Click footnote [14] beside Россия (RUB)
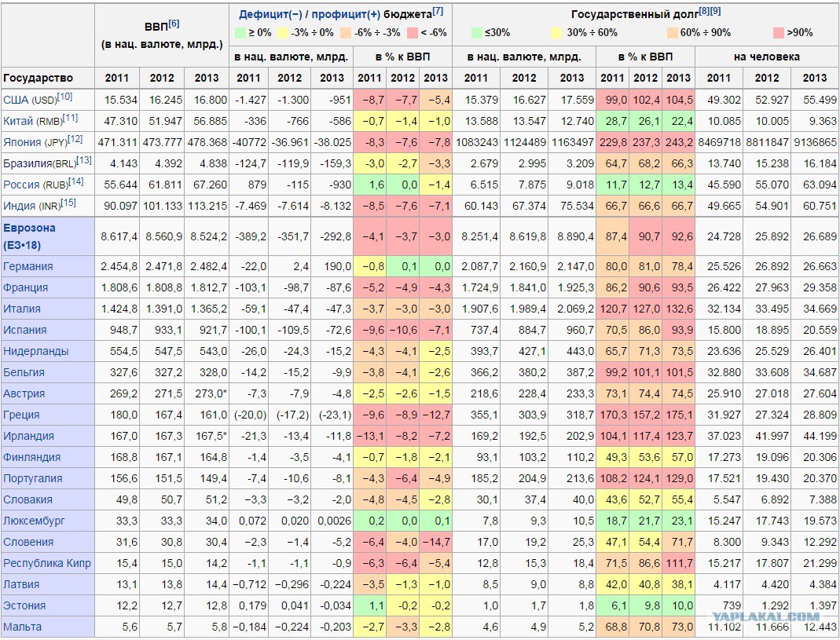Viewport: 840px width, 640px height. [x=76, y=181]
